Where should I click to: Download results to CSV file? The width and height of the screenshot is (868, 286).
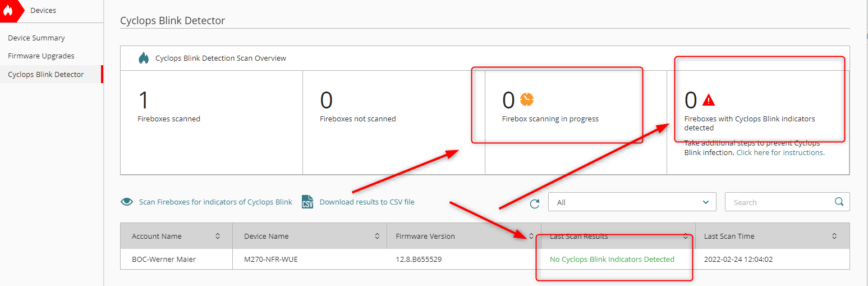[367, 202]
